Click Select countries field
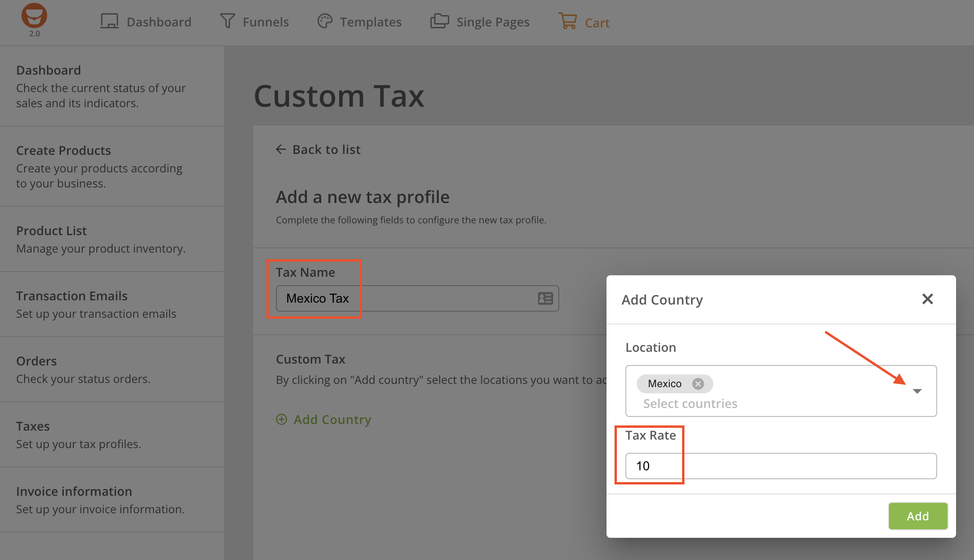The height and width of the screenshot is (560, 974). (690, 404)
